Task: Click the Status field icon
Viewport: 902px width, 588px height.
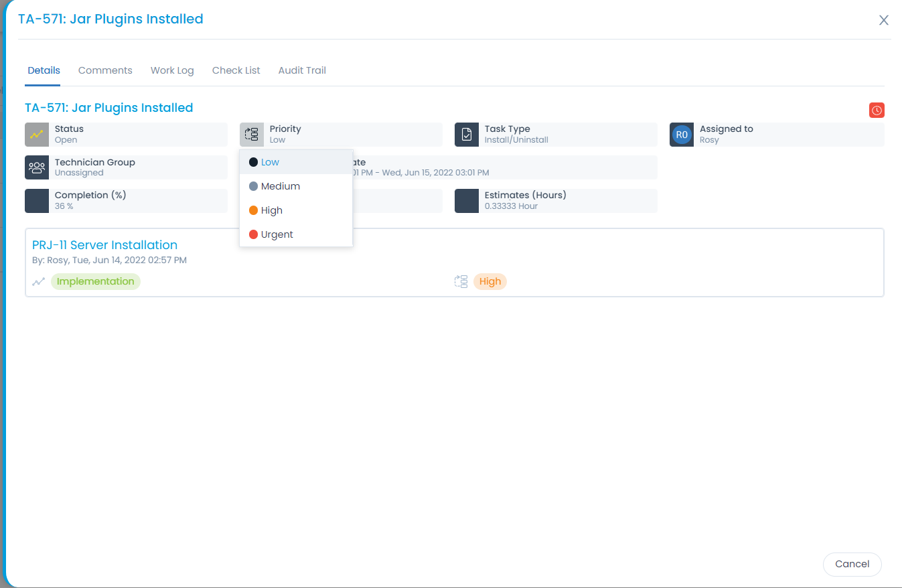Action: click(37, 134)
